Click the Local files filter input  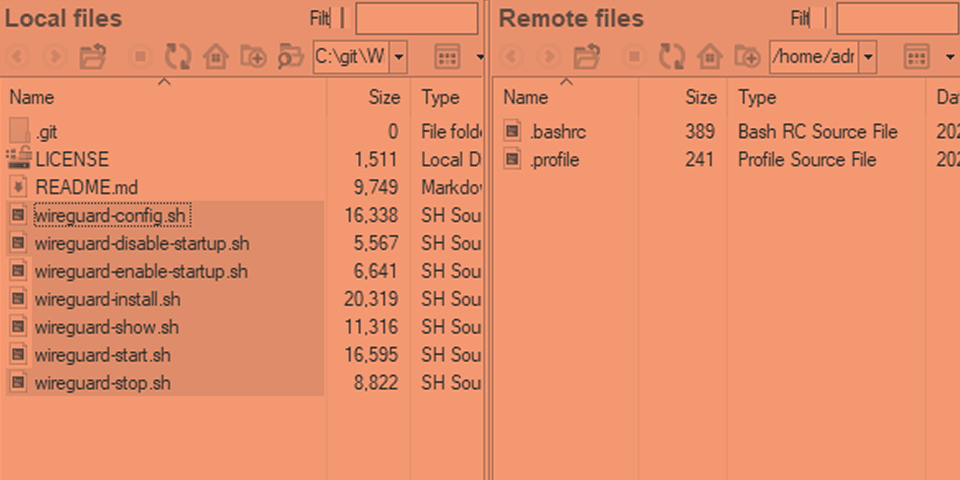[x=416, y=18]
